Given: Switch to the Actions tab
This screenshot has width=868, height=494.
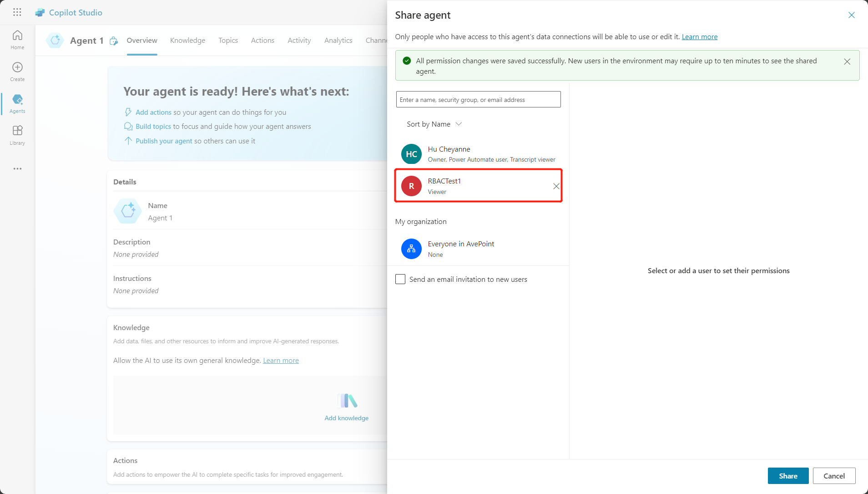Looking at the screenshot, I should pyautogui.click(x=262, y=41).
